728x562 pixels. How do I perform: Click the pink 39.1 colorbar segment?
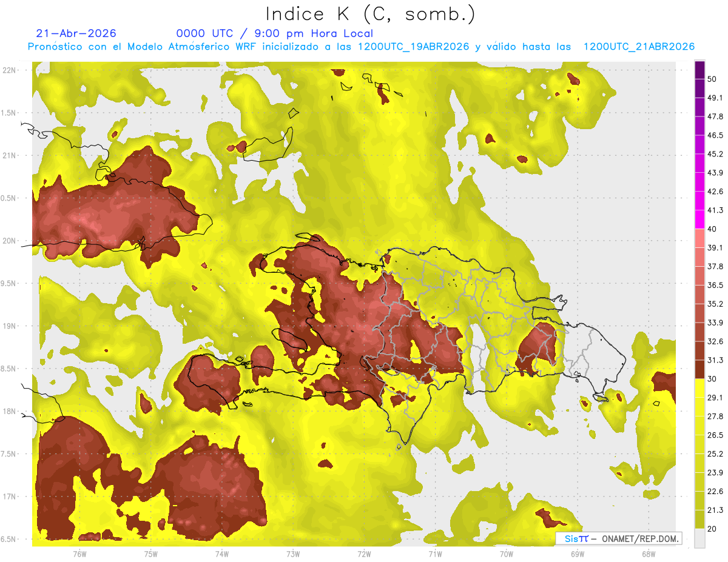pyautogui.click(x=699, y=238)
